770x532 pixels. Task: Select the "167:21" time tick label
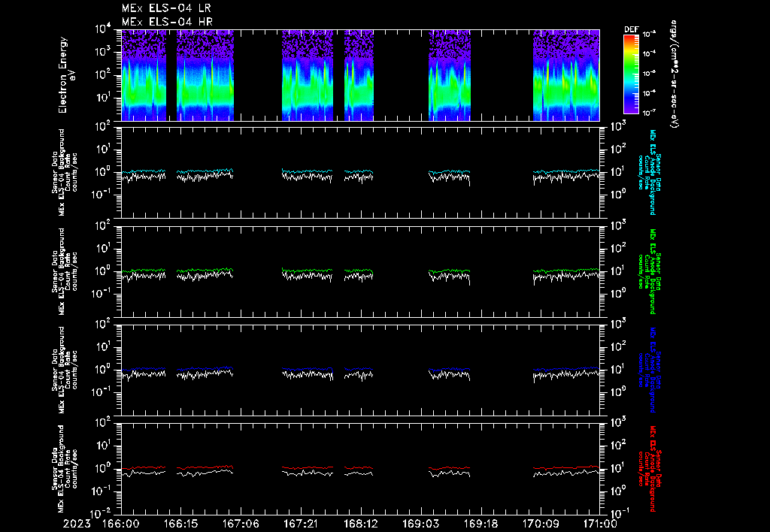(301, 524)
